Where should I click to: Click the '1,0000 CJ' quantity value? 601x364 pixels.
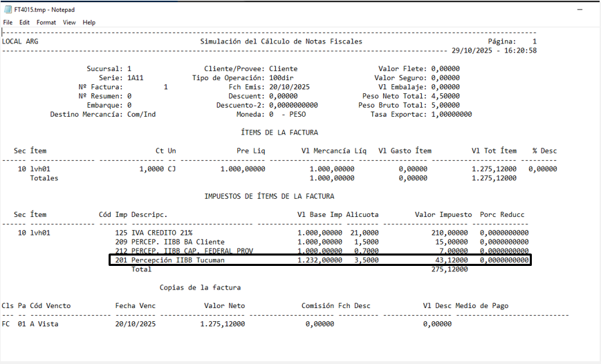point(158,169)
